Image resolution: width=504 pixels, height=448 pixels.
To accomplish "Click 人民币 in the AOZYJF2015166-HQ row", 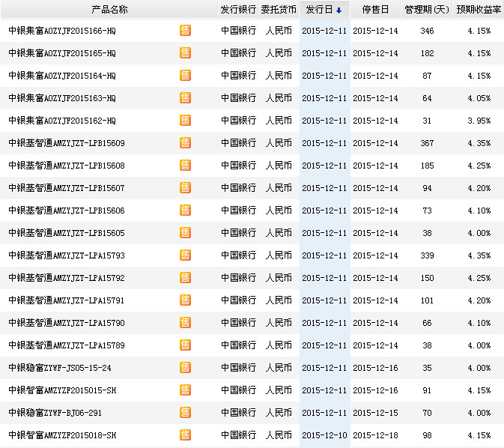I will (x=279, y=31).
